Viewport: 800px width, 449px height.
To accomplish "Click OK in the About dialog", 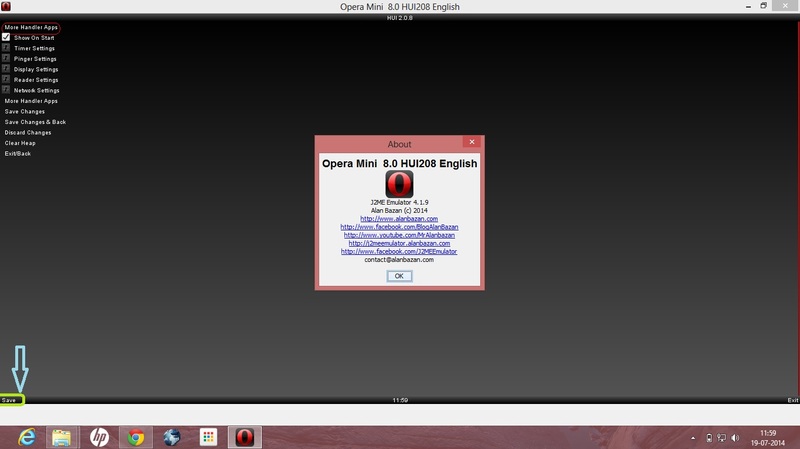I will pyautogui.click(x=399, y=276).
